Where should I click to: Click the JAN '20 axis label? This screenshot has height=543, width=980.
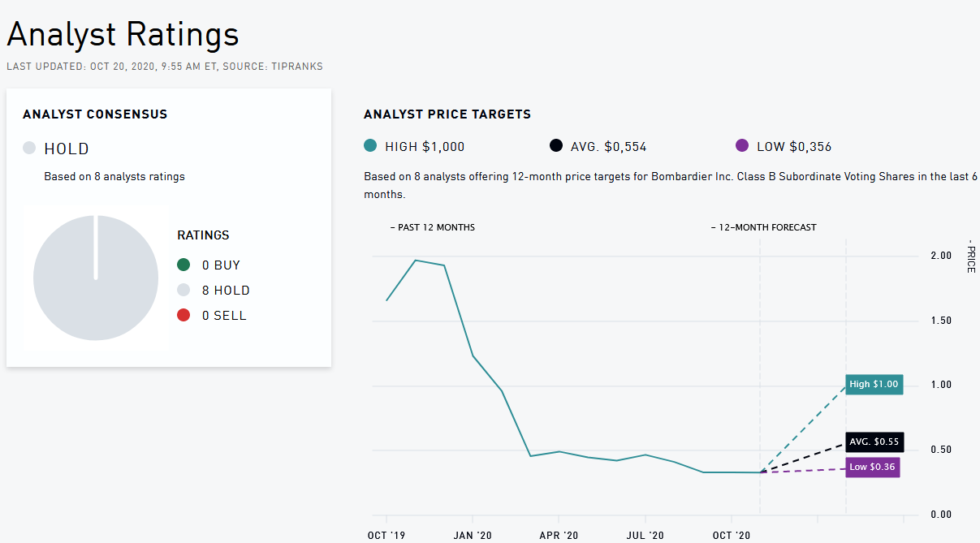point(473,536)
